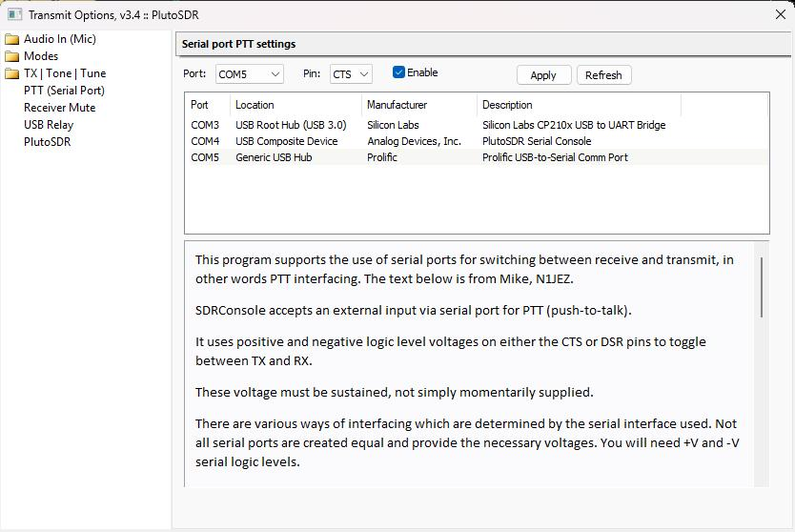
Task: Go to USB Relay settings
Action: (49, 125)
